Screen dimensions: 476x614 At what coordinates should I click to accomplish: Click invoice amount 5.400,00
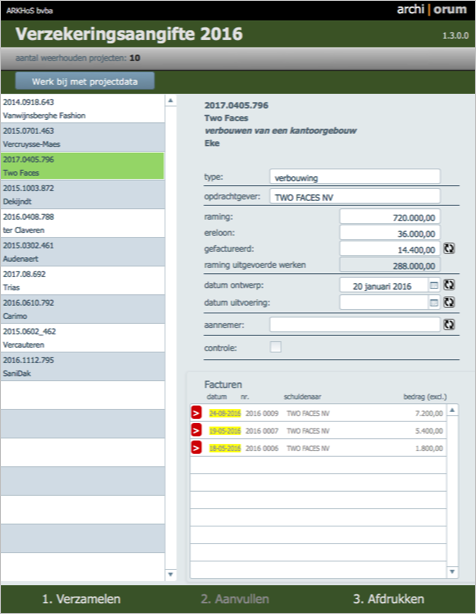(x=429, y=431)
